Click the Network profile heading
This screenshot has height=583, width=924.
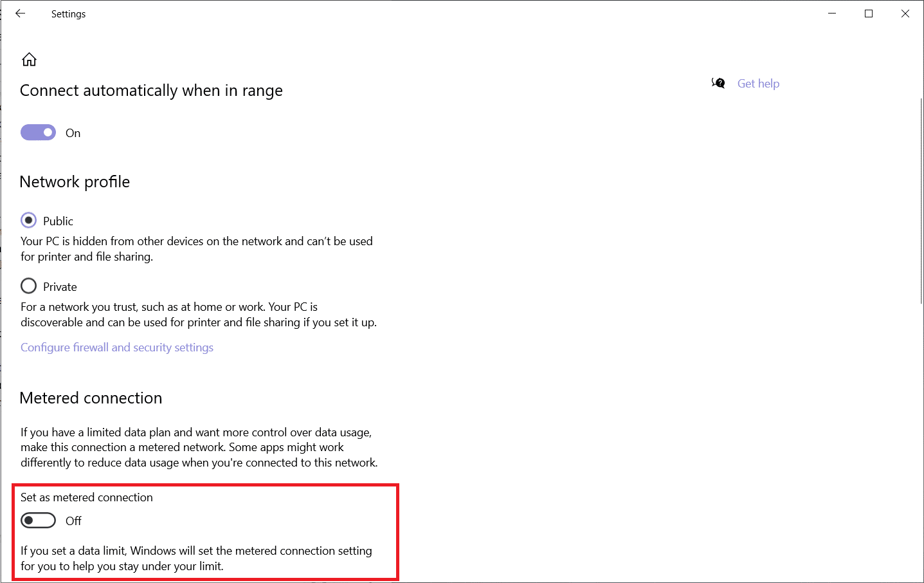[x=75, y=181]
